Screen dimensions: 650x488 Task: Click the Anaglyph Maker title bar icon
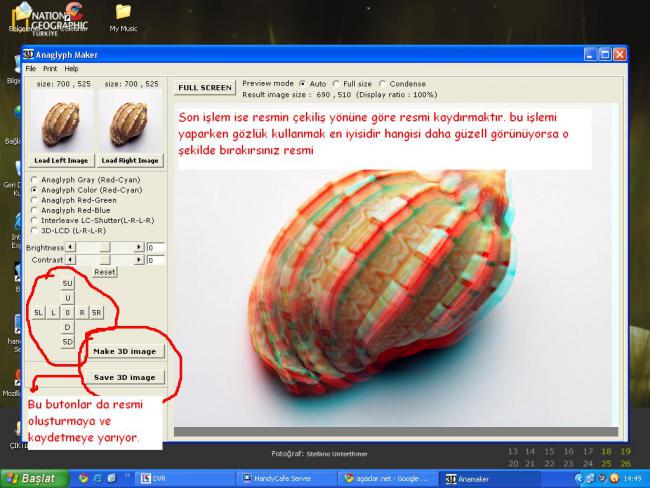[28, 55]
